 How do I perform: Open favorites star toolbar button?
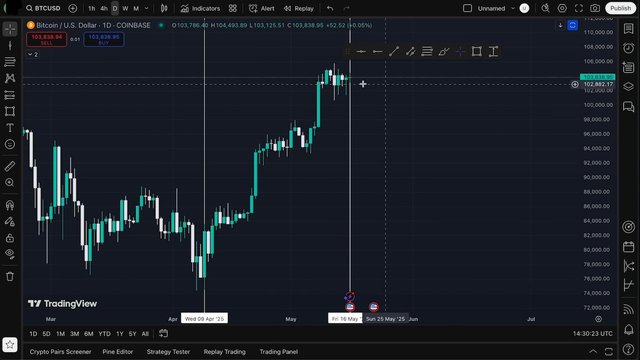point(10,344)
